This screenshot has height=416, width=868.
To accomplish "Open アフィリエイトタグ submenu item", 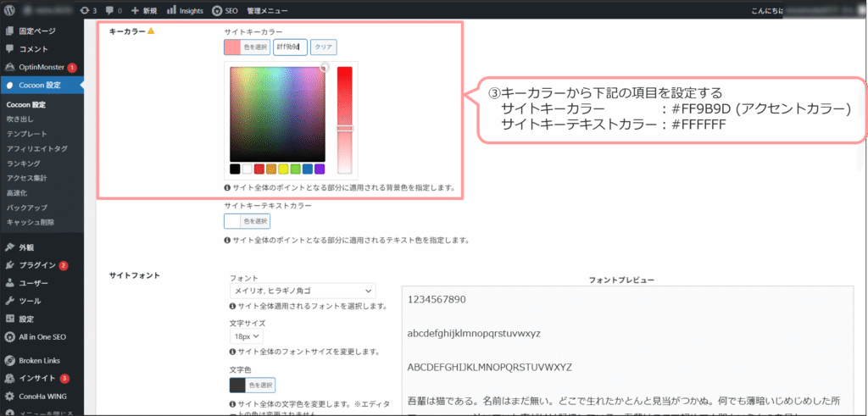I will pos(36,148).
